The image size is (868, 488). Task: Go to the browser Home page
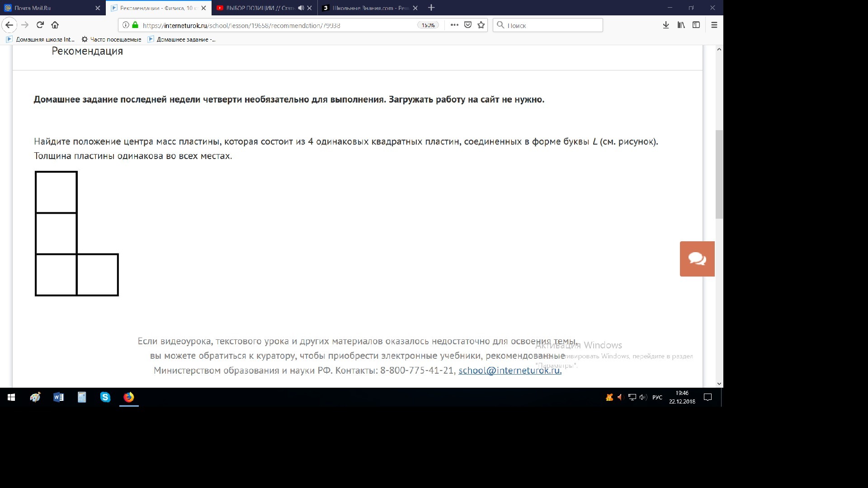click(55, 25)
